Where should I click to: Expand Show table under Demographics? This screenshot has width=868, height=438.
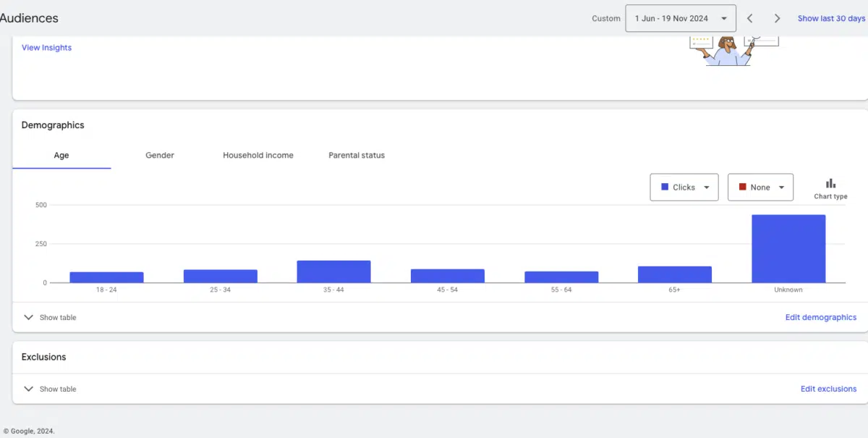50,317
